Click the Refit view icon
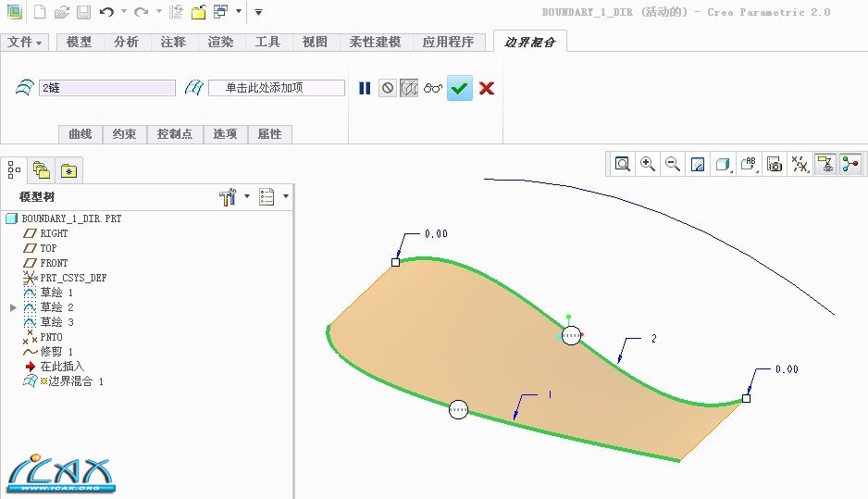 (623, 165)
